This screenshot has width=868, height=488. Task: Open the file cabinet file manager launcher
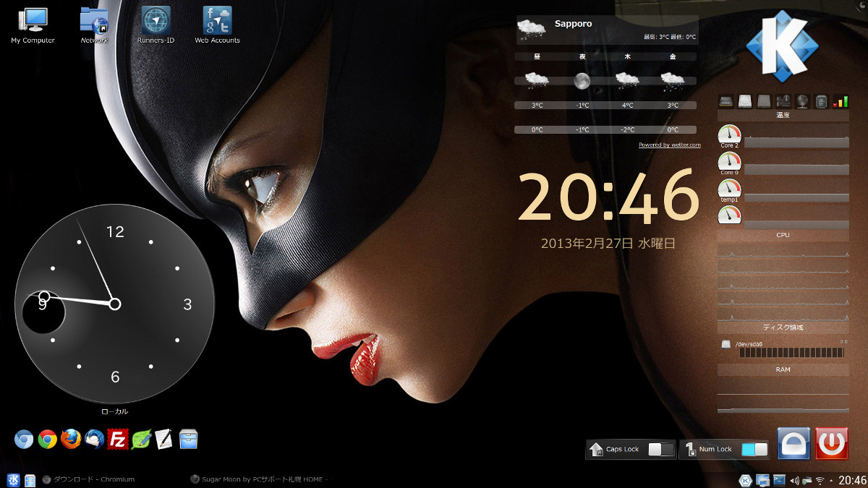[188, 439]
